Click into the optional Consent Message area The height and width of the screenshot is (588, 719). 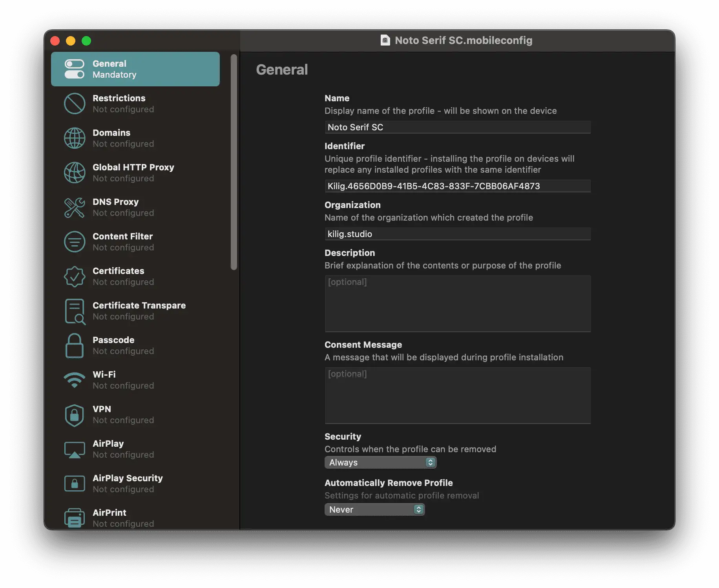pyautogui.click(x=458, y=396)
